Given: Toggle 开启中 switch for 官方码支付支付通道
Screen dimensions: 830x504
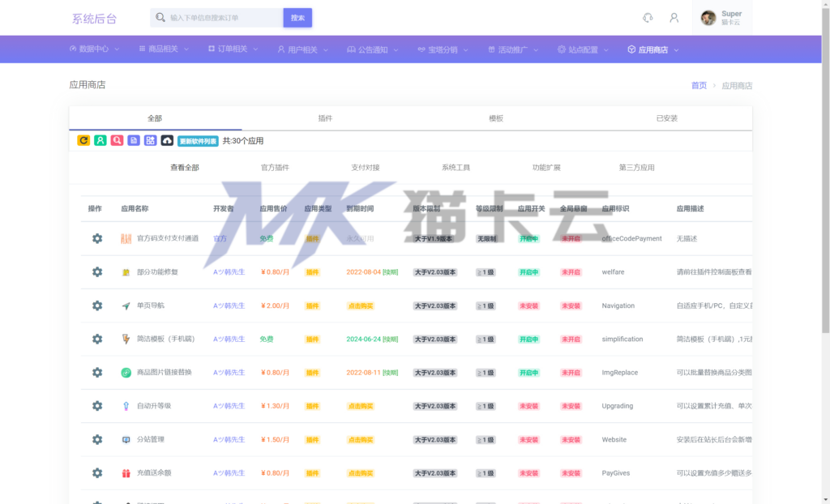Looking at the screenshot, I should pos(528,239).
